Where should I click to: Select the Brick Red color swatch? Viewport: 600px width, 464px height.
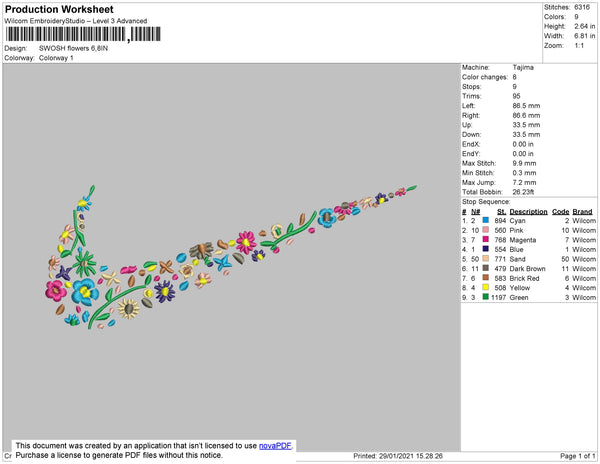click(x=486, y=278)
